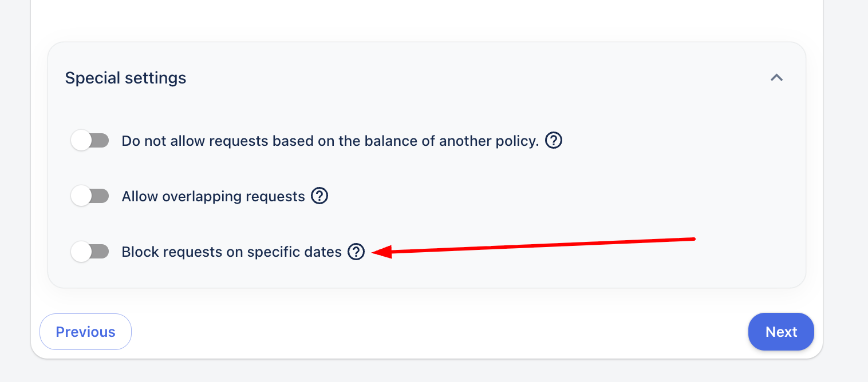Enable Do not allow requests toggle
The image size is (868, 382).
coord(90,140)
